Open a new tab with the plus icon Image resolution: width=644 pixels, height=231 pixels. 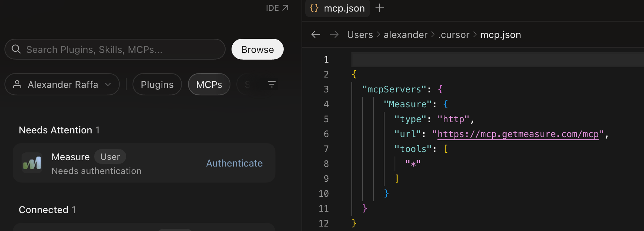point(379,8)
